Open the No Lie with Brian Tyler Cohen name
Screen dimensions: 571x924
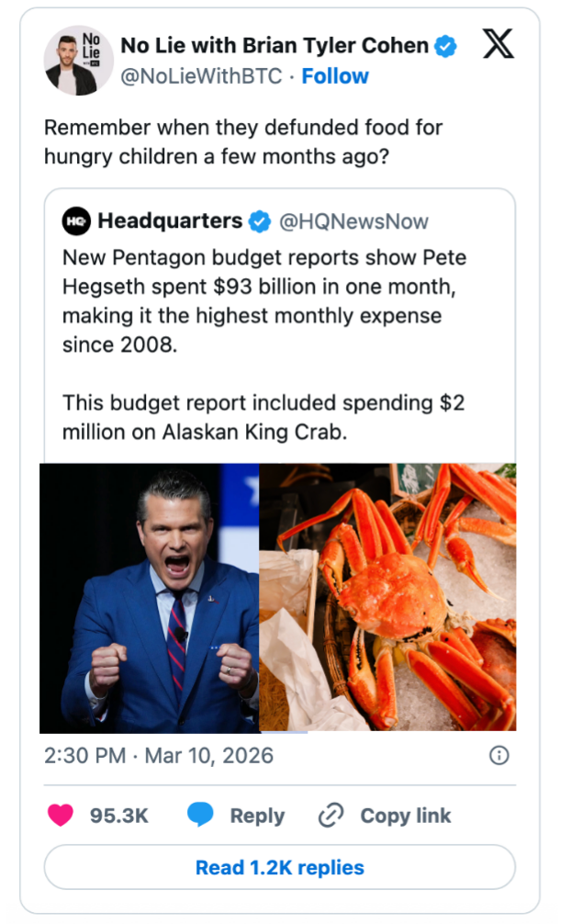tap(271, 43)
